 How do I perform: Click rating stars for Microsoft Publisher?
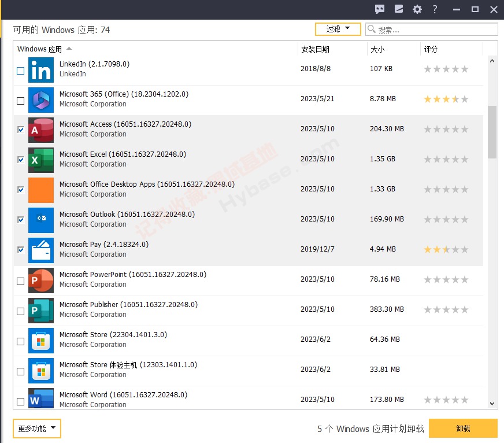point(446,309)
